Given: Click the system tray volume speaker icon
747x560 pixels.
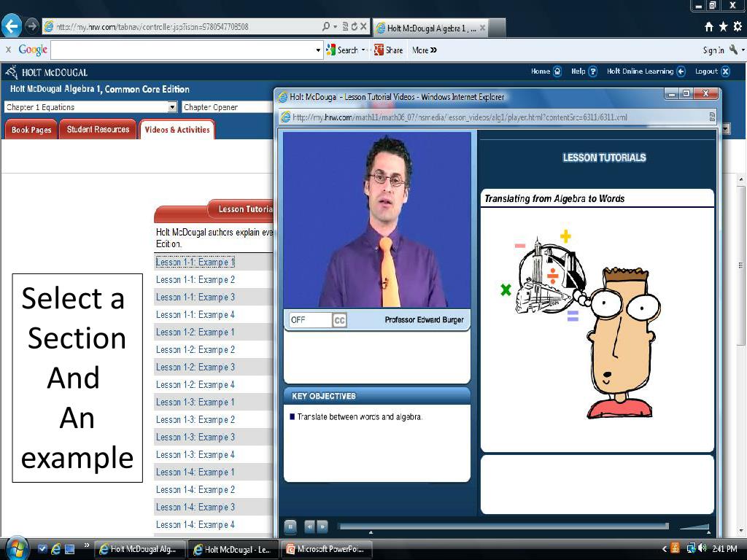Looking at the screenshot, I should click(x=703, y=548).
